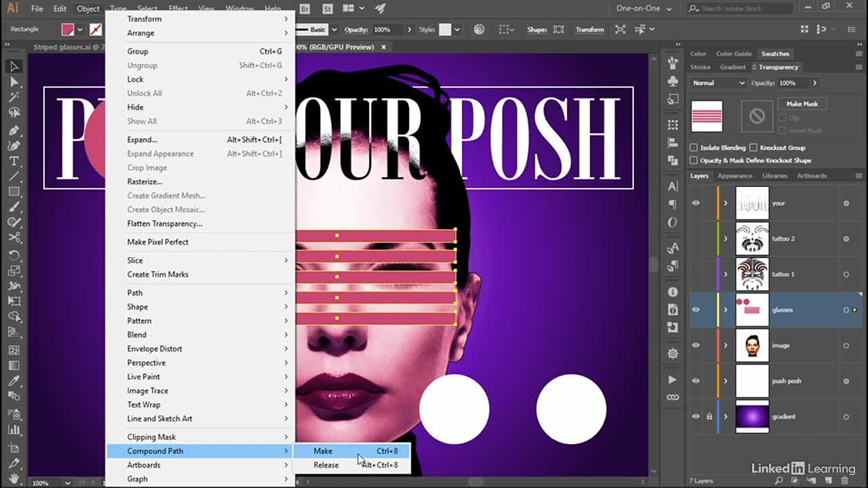Open the Links panel chain icon
Viewport: 868px width, 488px height.
(673, 397)
